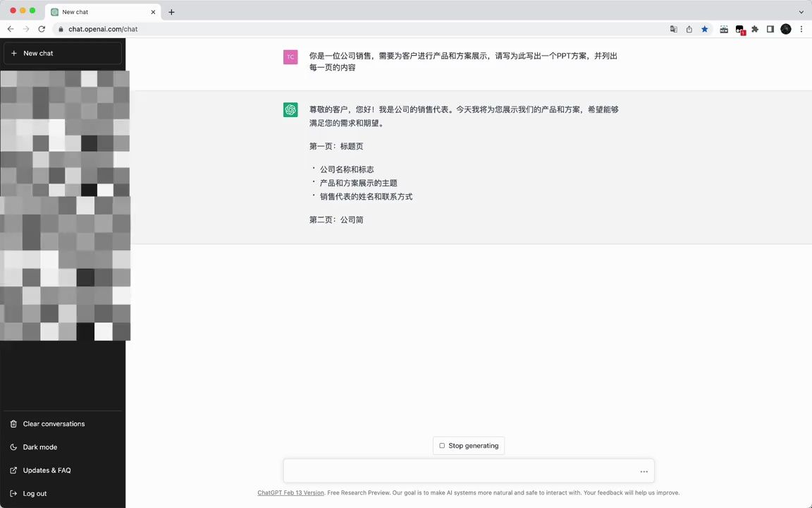The width and height of the screenshot is (812, 508).
Task: Click the Stop generating checkbox square
Action: click(x=442, y=445)
